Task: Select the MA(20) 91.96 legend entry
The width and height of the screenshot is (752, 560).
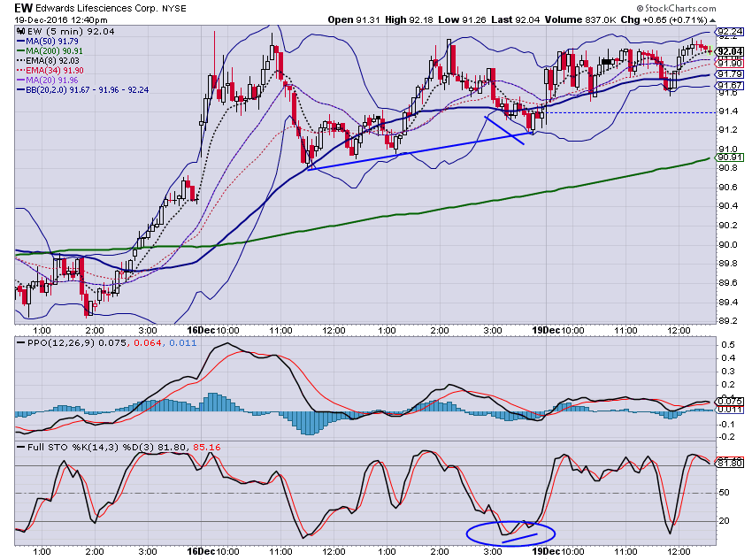Action: (52, 81)
